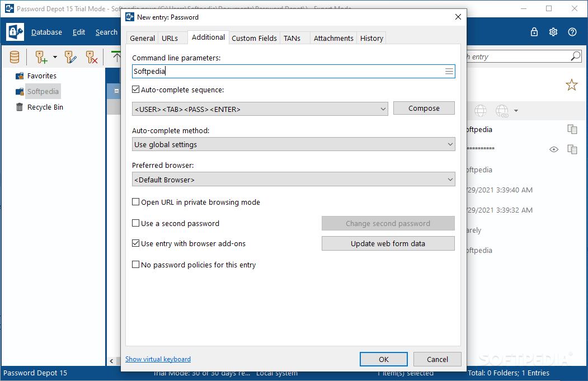Expand the auto-complete sequence dropdown

383,109
